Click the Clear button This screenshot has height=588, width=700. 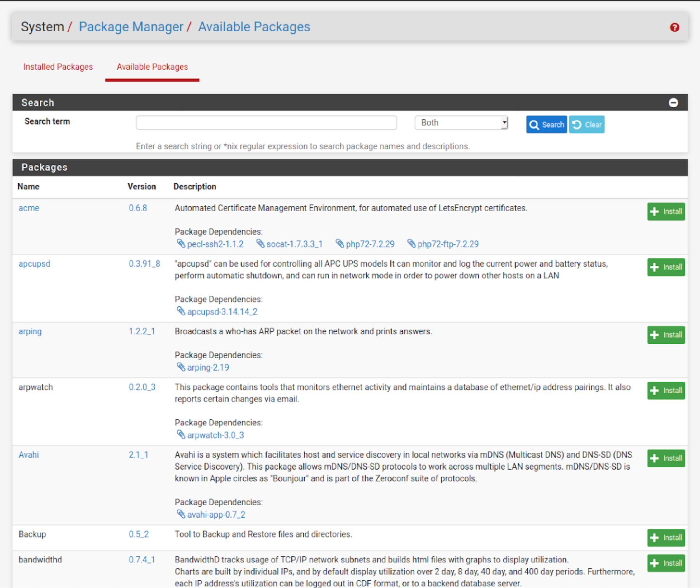tap(586, 124)
